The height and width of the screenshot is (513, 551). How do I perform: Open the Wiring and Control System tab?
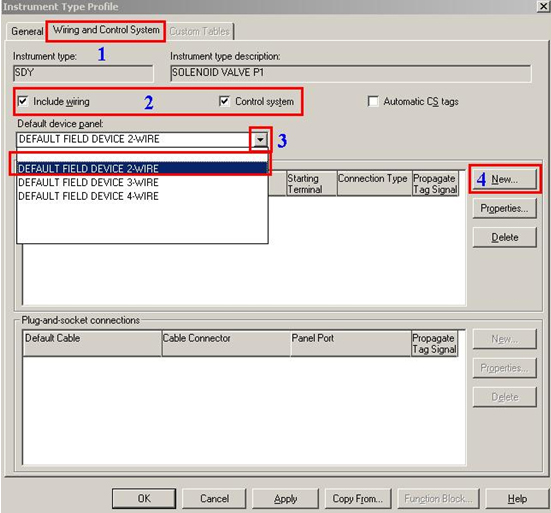106,31
